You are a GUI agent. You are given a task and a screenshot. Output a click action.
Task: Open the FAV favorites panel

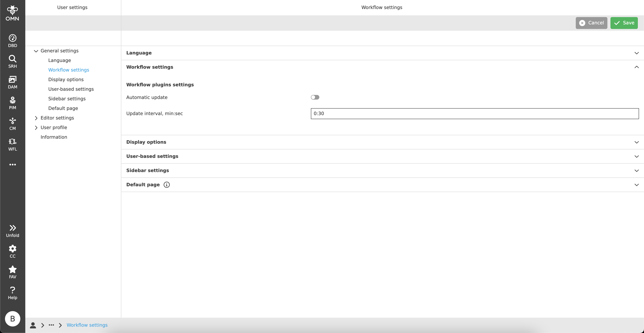pos(12,272)
